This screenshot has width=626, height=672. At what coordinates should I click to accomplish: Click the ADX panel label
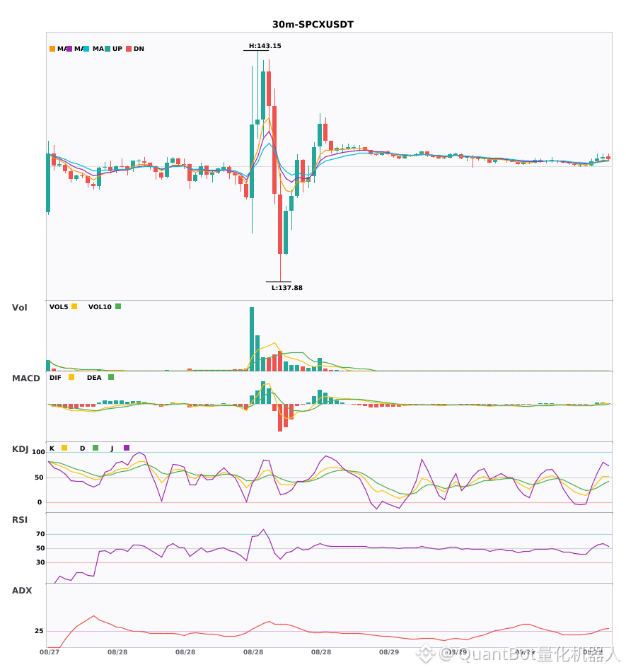(x=22, y=591)
